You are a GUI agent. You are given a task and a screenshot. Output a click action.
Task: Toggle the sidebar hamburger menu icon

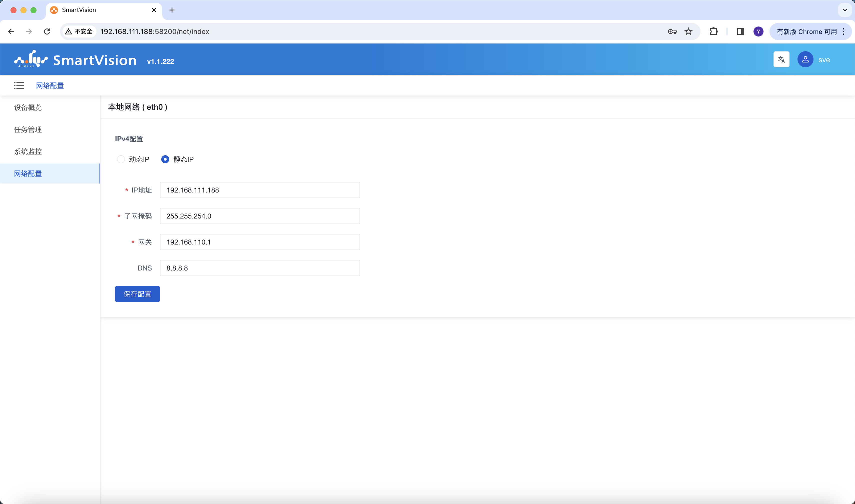pyautogui.click(x=19, y=85)
